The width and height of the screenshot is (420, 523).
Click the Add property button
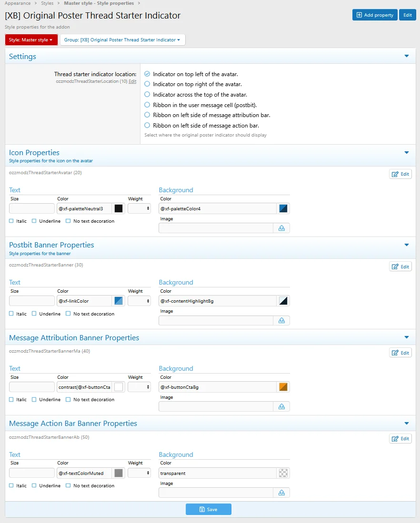pos(375,15)
